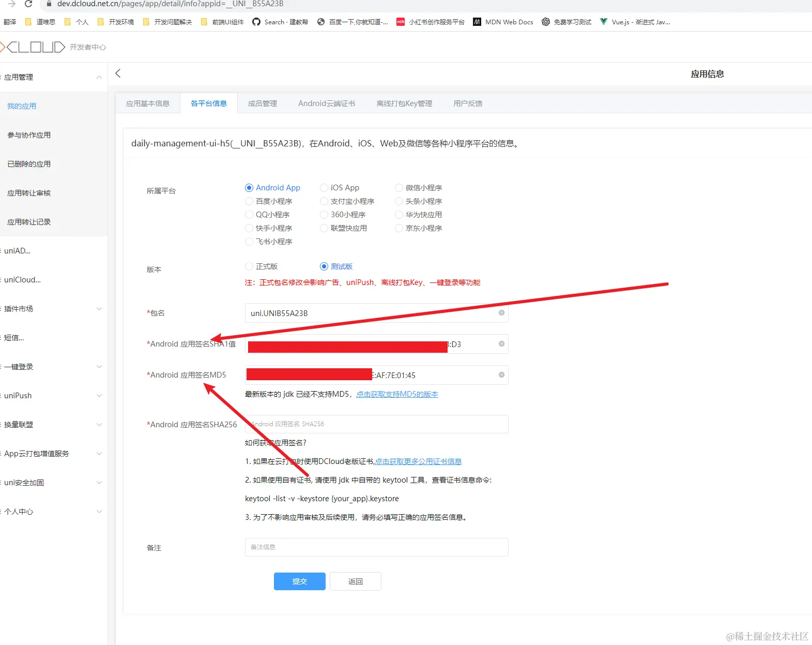Click the site lock icon in address bar

pos(49,4)
